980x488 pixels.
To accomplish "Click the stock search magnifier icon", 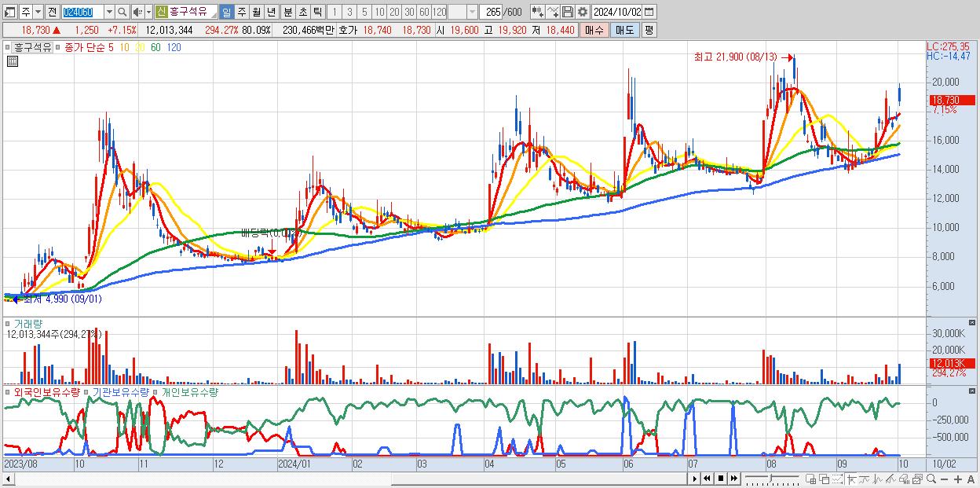I will (x=122, y=12).
